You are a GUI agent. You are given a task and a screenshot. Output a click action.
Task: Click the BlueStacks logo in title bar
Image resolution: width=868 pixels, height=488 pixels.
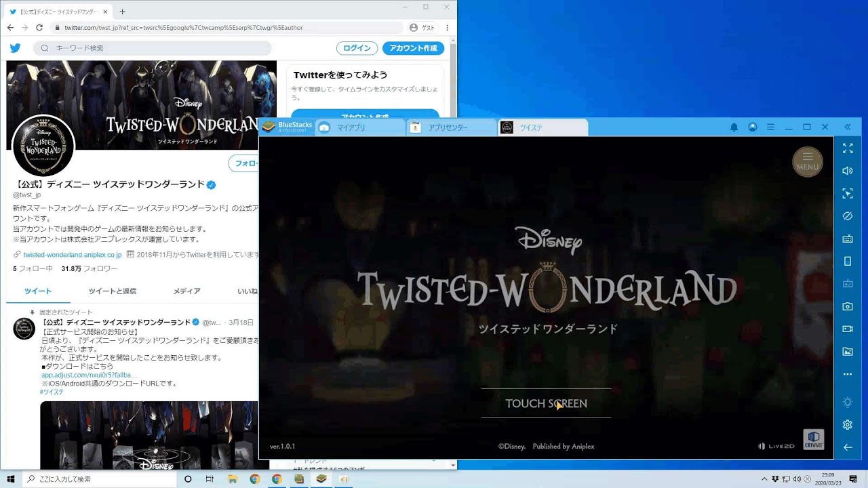pos(269,127)
